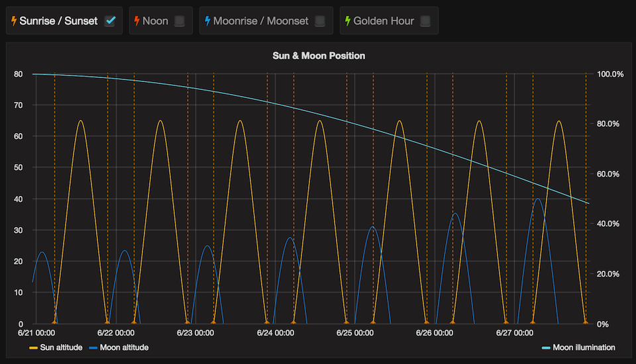Enable the Golden Hour annotation checkbox
Viewport: 636px width, 364px height.
coord(425,21)
